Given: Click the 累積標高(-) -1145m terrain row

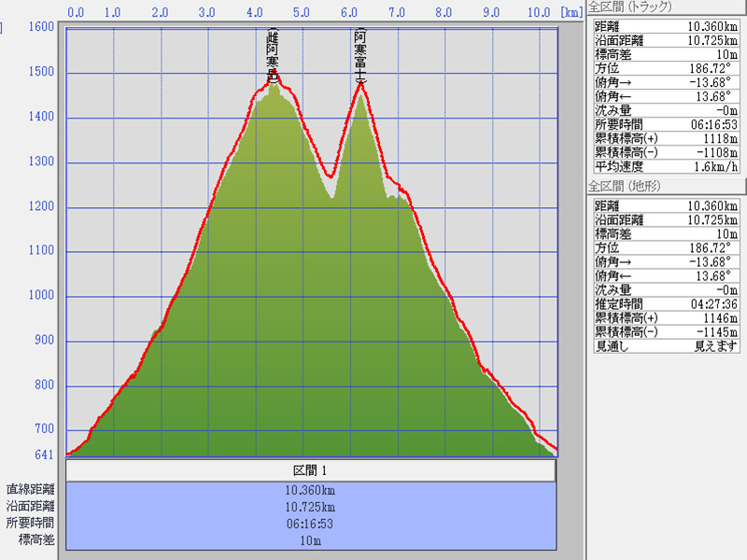Looking at the screenshot, I should tap(666, 330).
